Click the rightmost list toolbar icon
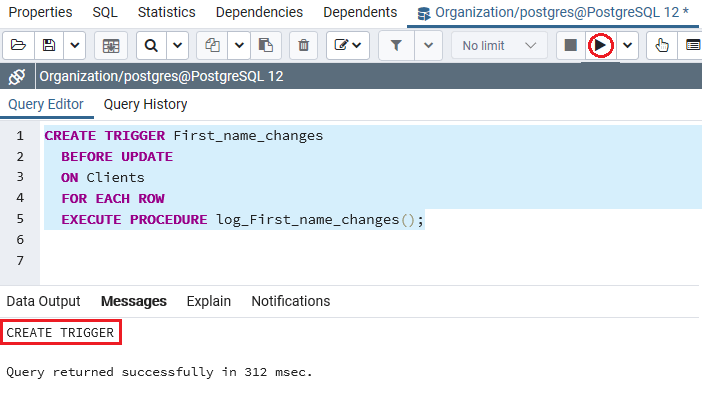702x395 pixels. pyautogui.click(x=692, y=45)
